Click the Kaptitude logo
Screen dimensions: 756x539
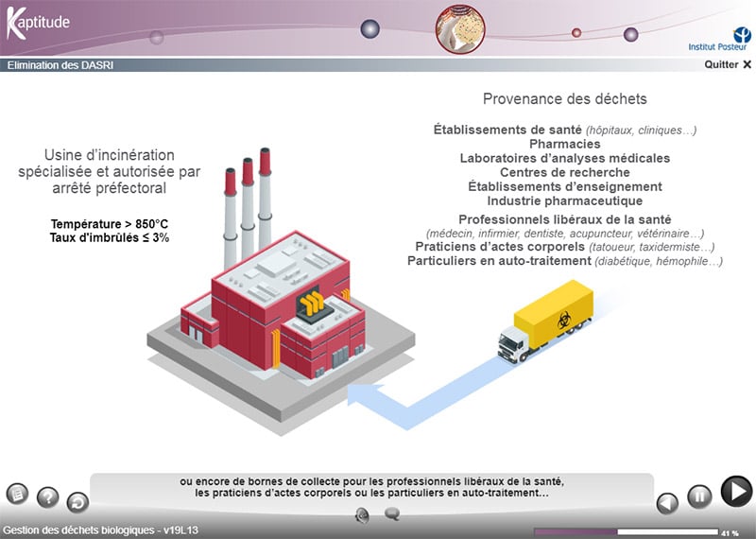[38, 23]
